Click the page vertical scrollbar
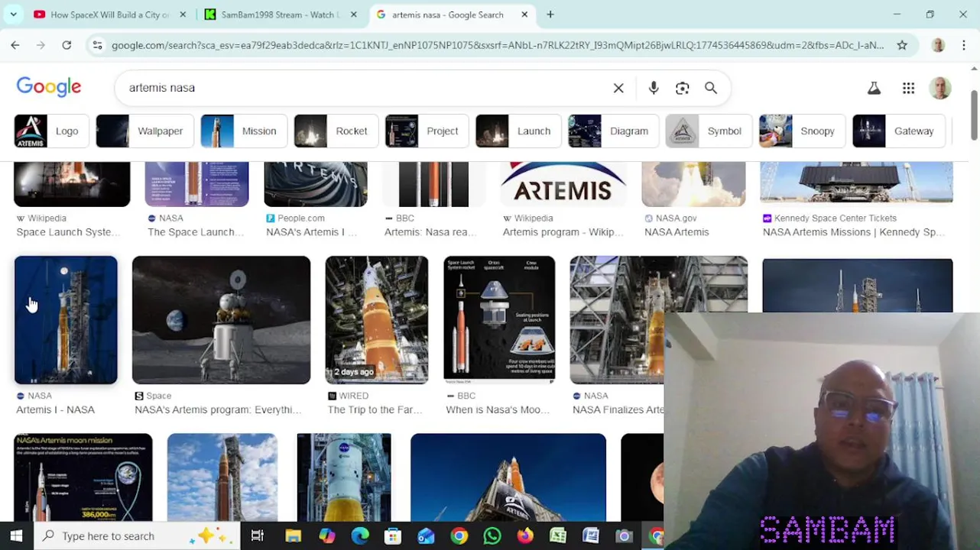The image size is (980, 550). pos(974,115)
